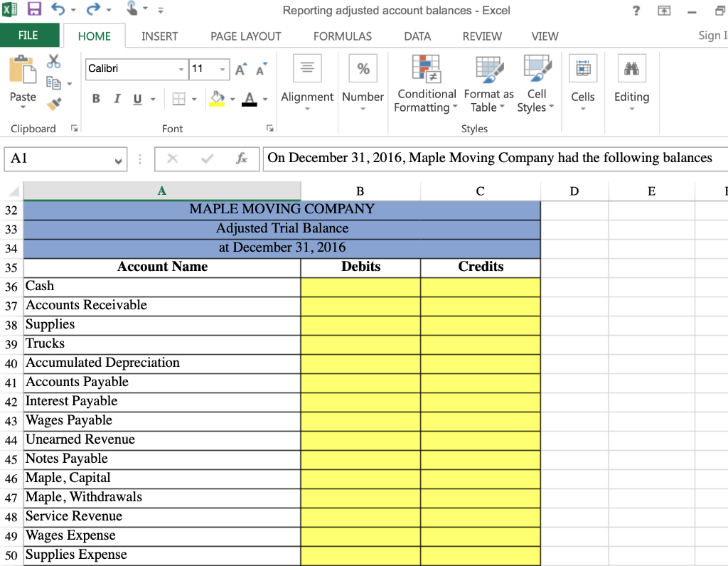Change font color using the swatch
The height and width of the screenshot is (566, 728).
coord(247,98)
